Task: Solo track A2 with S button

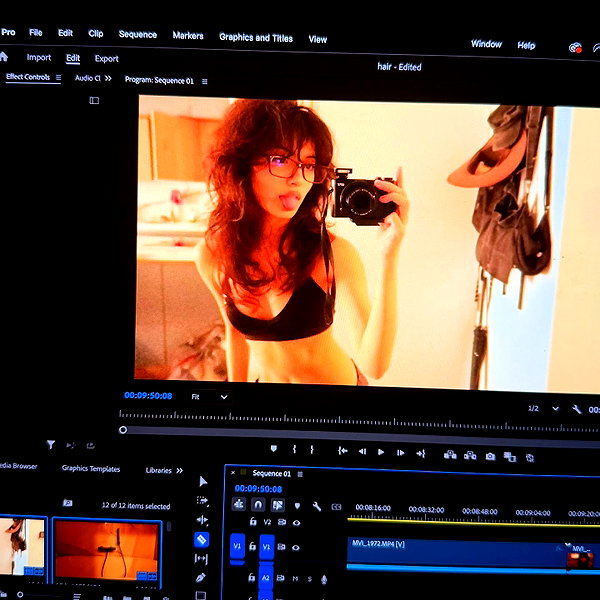Action: (310, 579)
